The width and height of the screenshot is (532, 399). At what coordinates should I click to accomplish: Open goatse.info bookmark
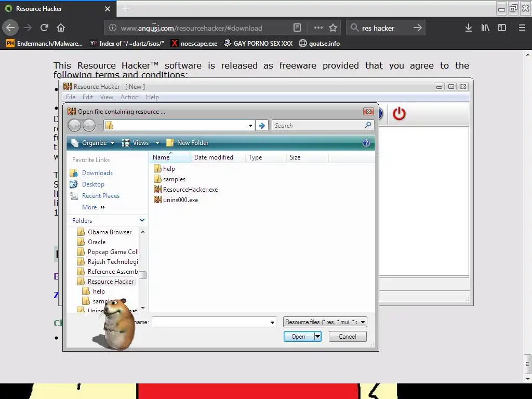320,44
